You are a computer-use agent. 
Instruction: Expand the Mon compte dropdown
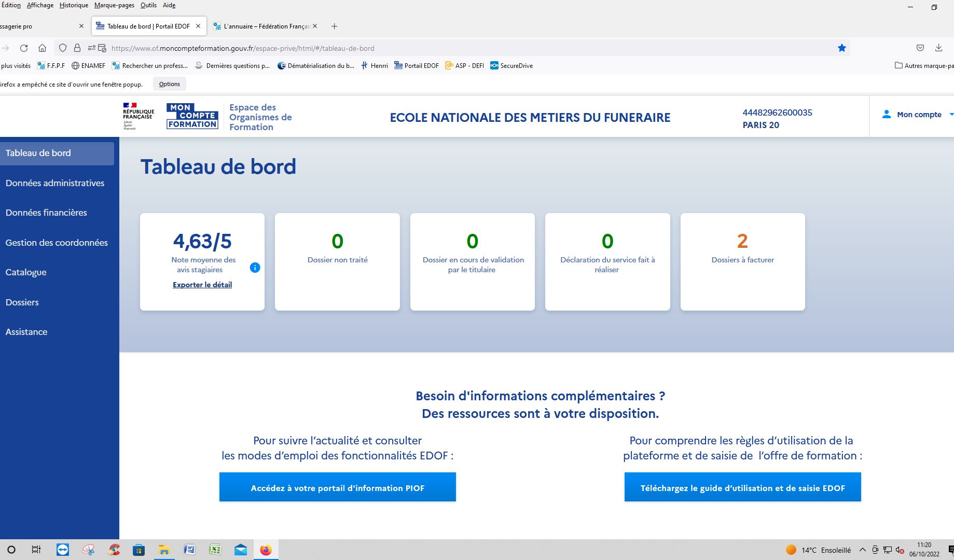coord(951,115)
